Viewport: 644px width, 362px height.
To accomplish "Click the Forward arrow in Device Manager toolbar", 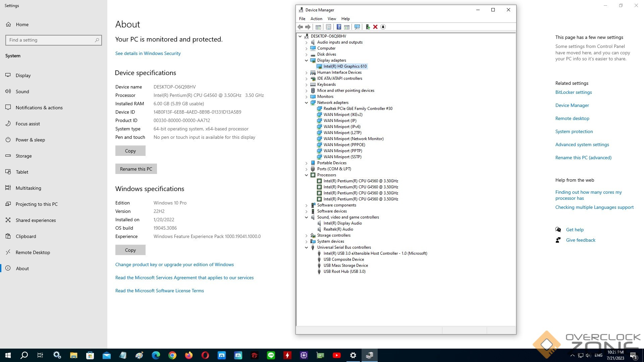I will tap(308, 27).
